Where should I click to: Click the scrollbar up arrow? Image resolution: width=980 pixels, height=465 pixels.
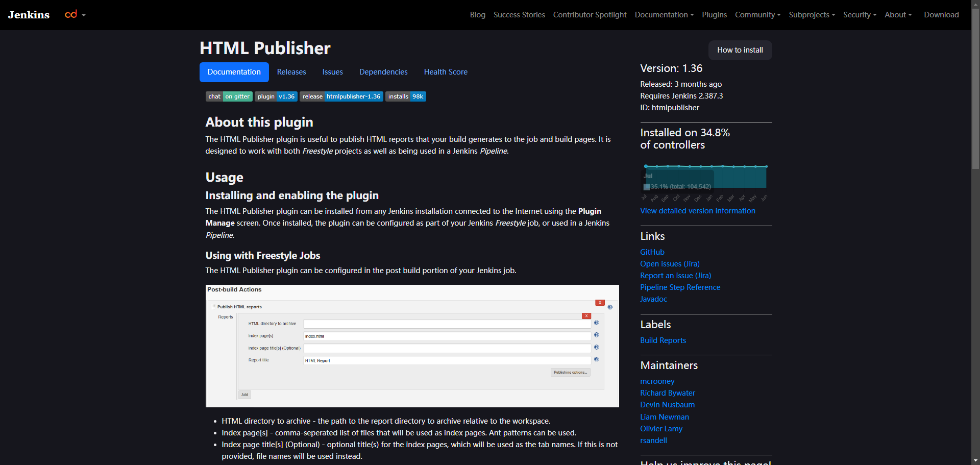tap(975, 4)
